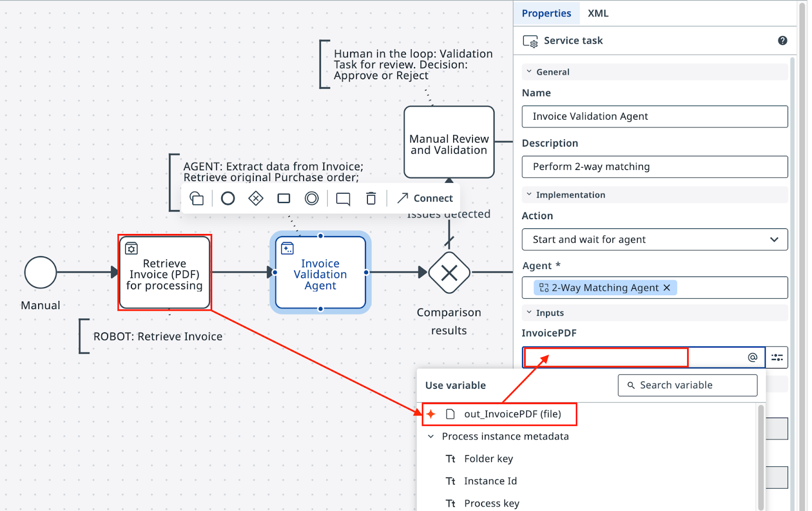
Task: Select the Manual Review and Validation task
Action: [x=449, y=142]
